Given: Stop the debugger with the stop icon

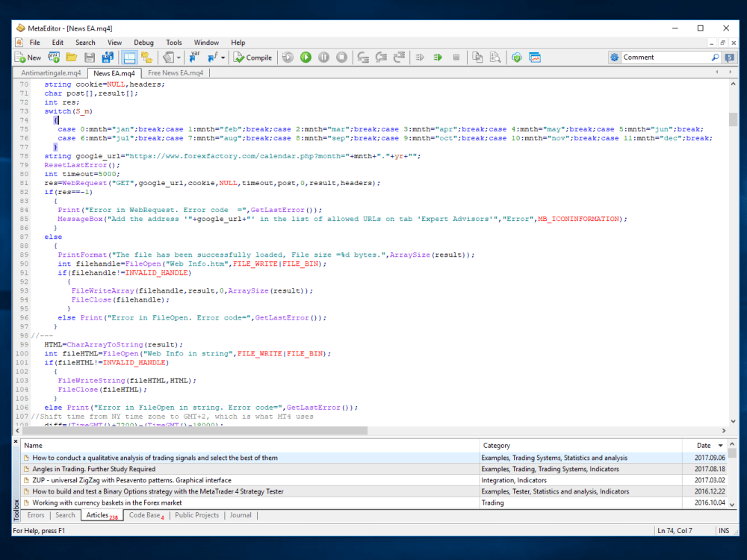Looking at the screenshot, I should (x=341, y=57).
